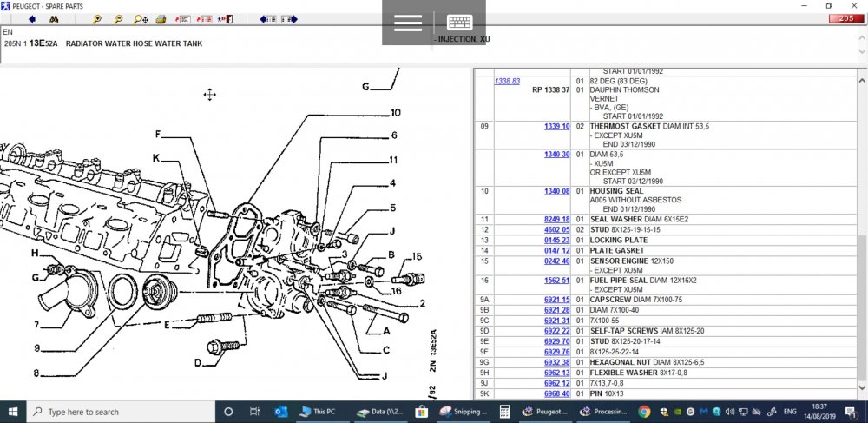Open part number 8249 18 seal washer
Image resolution: width=868 pixels, height=423 pixels.
(x=557, y=219)
